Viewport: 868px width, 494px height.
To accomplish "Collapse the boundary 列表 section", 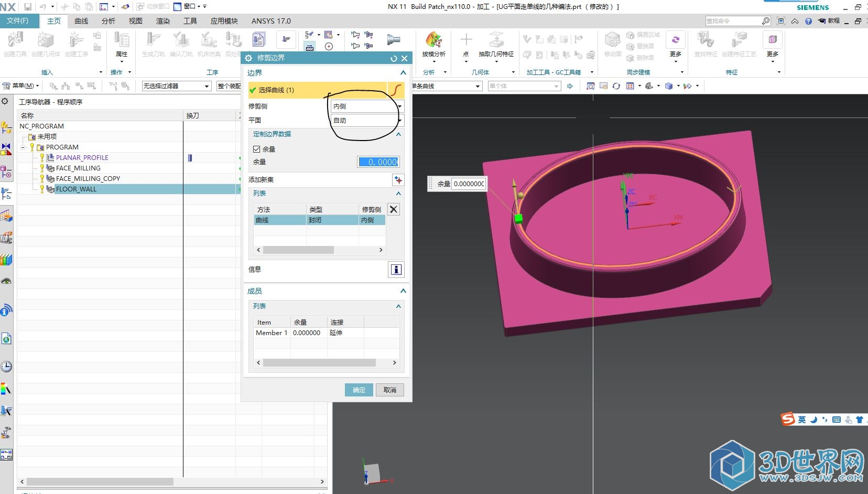I will tap(398, 194).
